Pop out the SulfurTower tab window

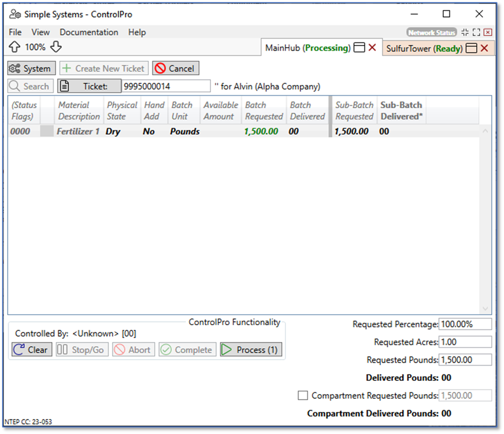coord(472,49)
